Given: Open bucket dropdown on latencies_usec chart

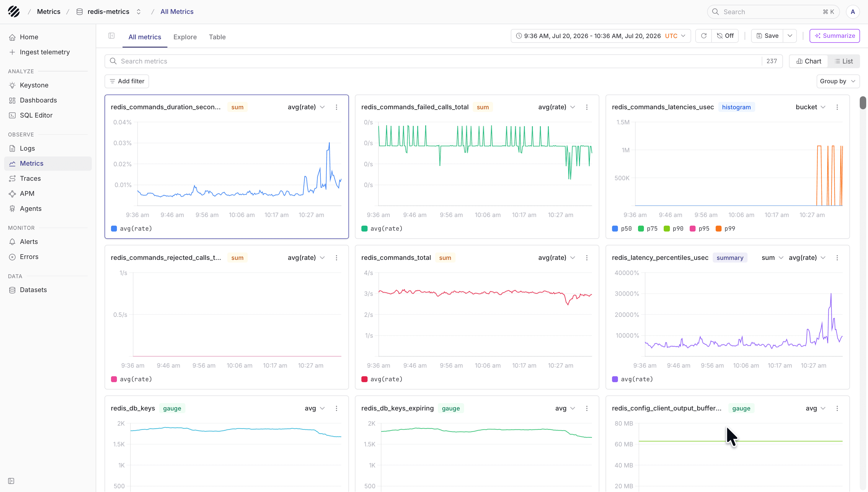Looking at the screenshot, I should click(811, 107).
